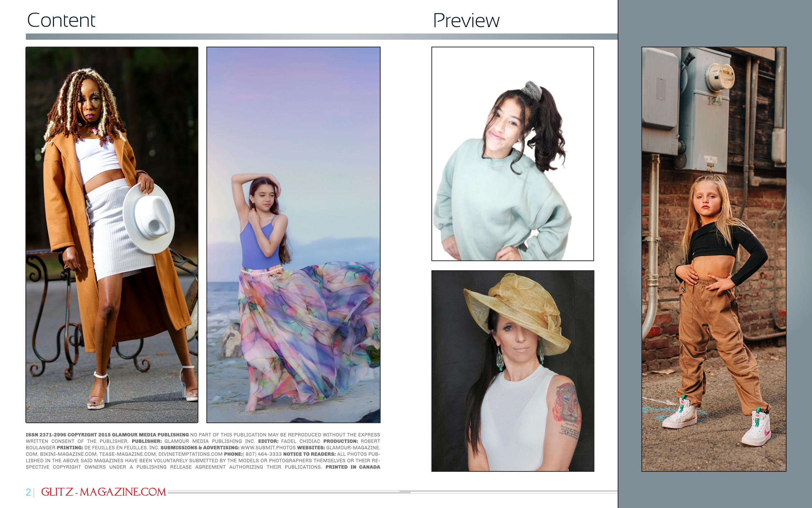Open the GLITZ-MAGAZINE.COM link
Image resolution: width=812 pixels, height=508 pixels.
pyautogui.click(x=103, y=492)
